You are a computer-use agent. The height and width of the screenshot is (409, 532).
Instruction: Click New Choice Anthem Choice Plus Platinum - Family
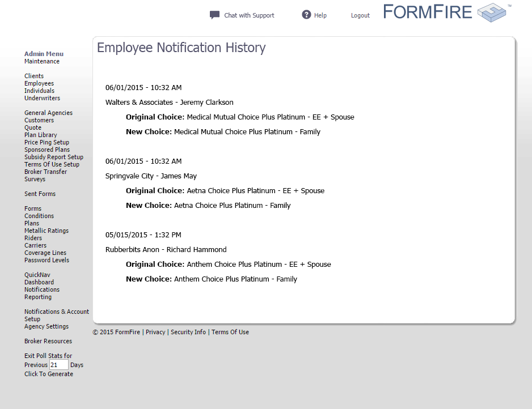[x=212, y=279]
